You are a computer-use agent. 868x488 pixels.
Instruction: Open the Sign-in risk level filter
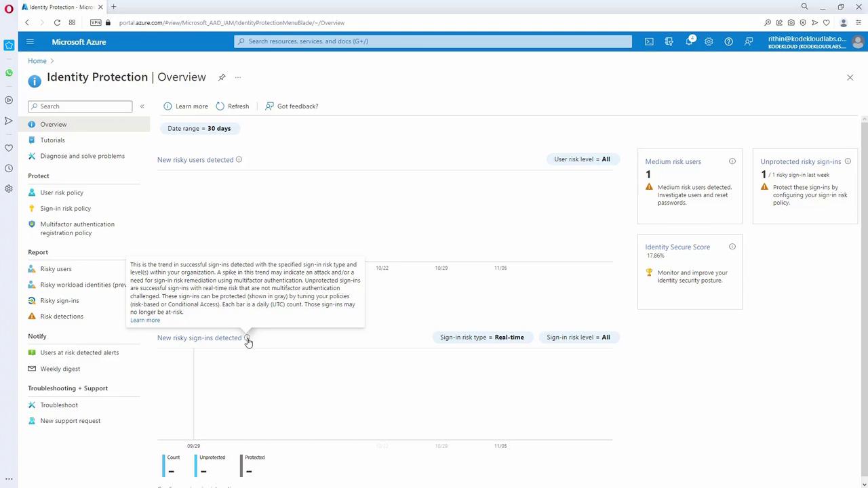tap(578, 338)
